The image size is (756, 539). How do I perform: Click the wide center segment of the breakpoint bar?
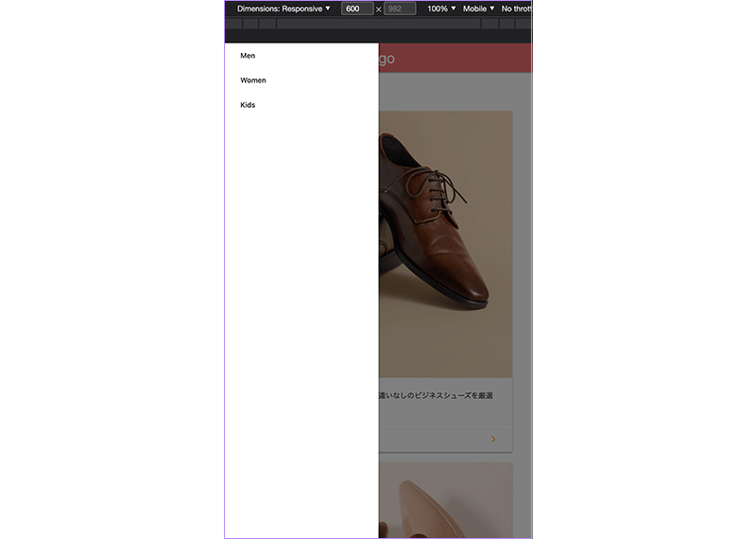click(378, 24)
